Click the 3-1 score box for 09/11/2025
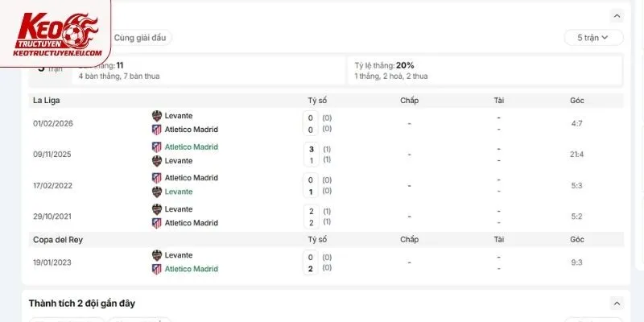The height and width of the screenshot is (322, 644). (x=311, y=155)
